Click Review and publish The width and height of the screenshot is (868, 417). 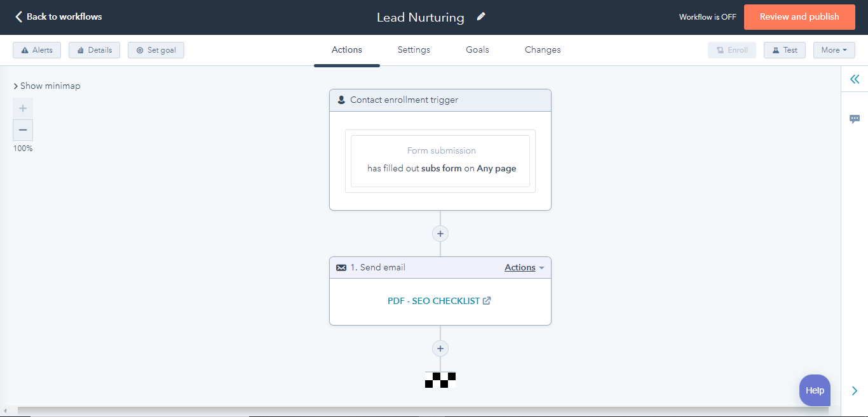[x=799, y=17]
